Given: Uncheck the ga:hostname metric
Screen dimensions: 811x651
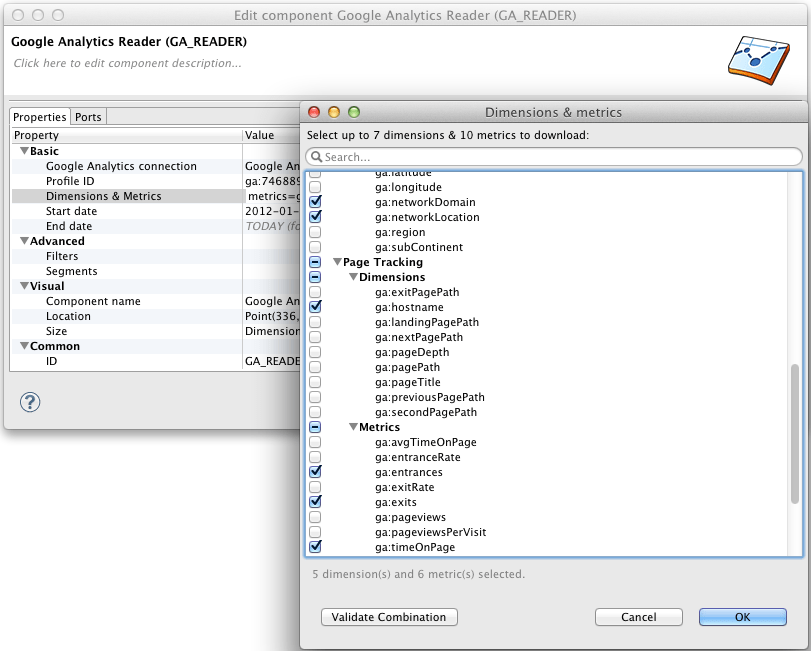Looking at the screenshot, I should pos(316,307).
